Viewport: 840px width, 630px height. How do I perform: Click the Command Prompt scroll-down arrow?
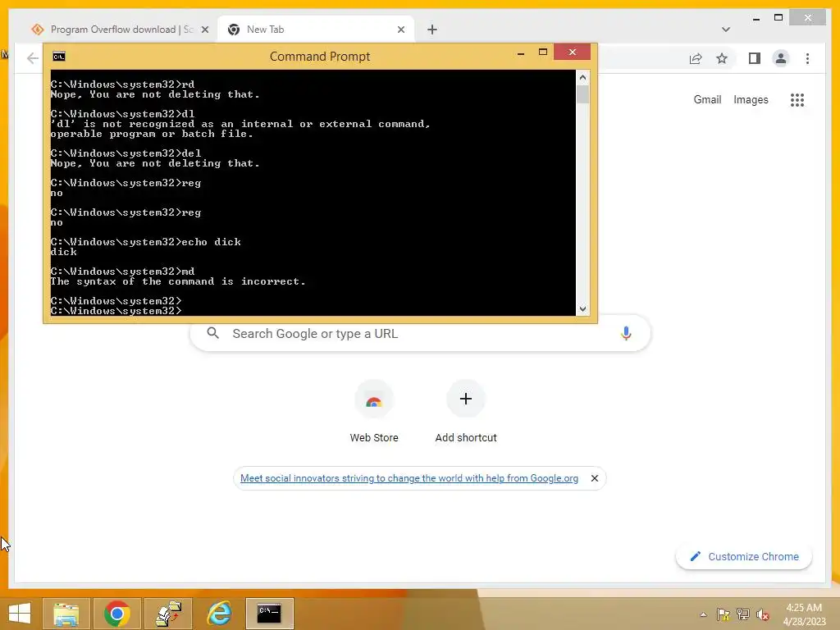[583, 308]
